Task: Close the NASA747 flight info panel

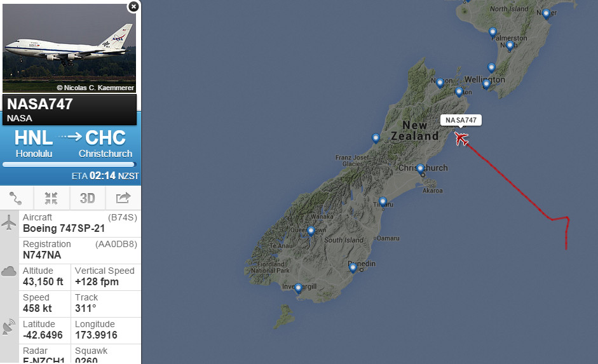Action: (133, 6)
